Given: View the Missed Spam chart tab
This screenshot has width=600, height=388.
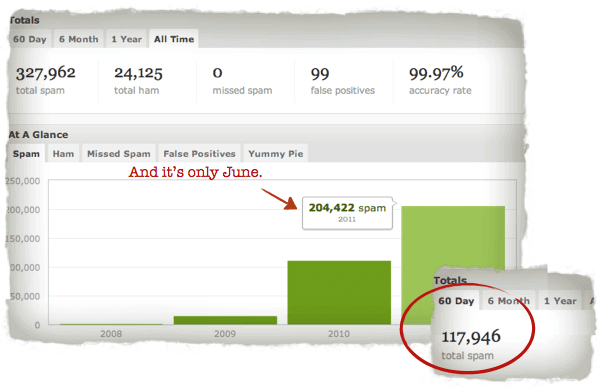Looking at the screenshot, I should coord(119,153).
